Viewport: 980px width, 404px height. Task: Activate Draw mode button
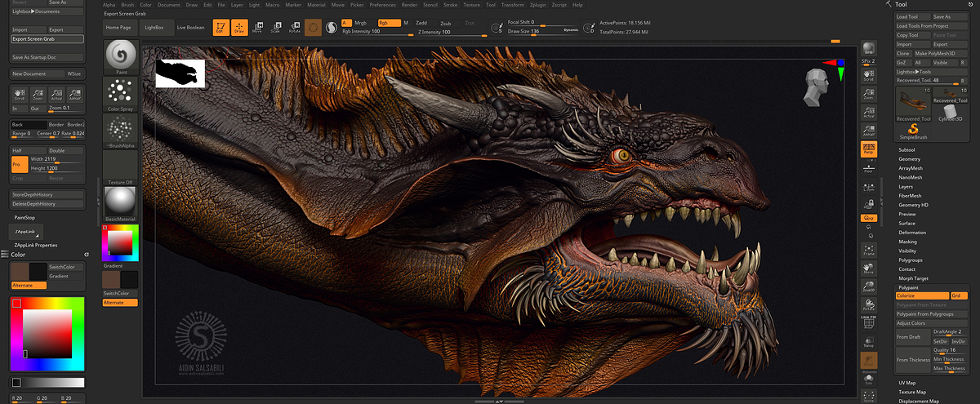coord(240,27)
